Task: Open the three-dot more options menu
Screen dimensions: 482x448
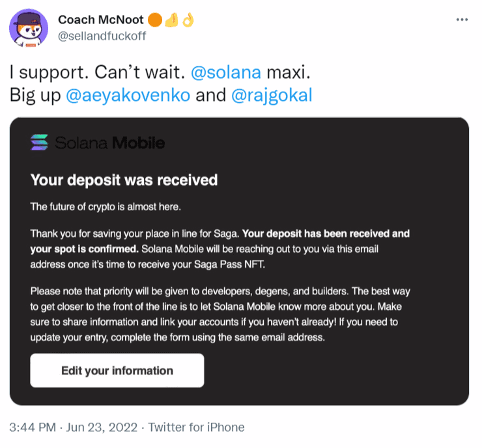Action: pos(462,20)
